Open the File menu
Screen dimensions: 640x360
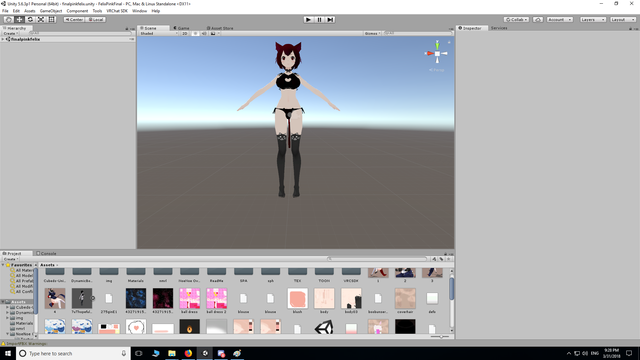pos(5,11)
